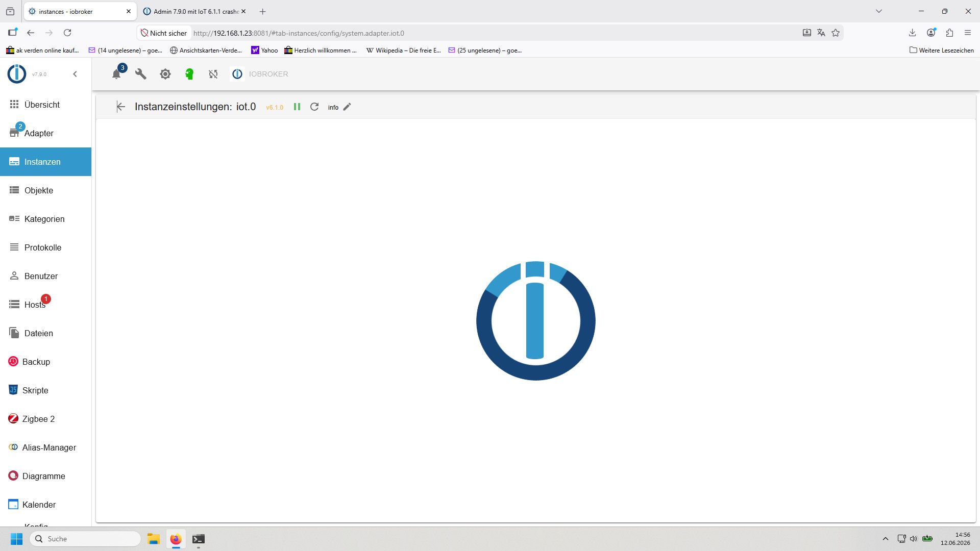Reload the current browser page
This screenshot has width=980, height=551.
click(67, 33)
